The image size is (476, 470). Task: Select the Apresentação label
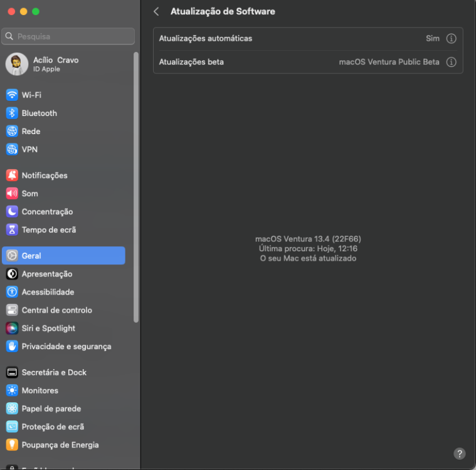(x=47, y=274)
